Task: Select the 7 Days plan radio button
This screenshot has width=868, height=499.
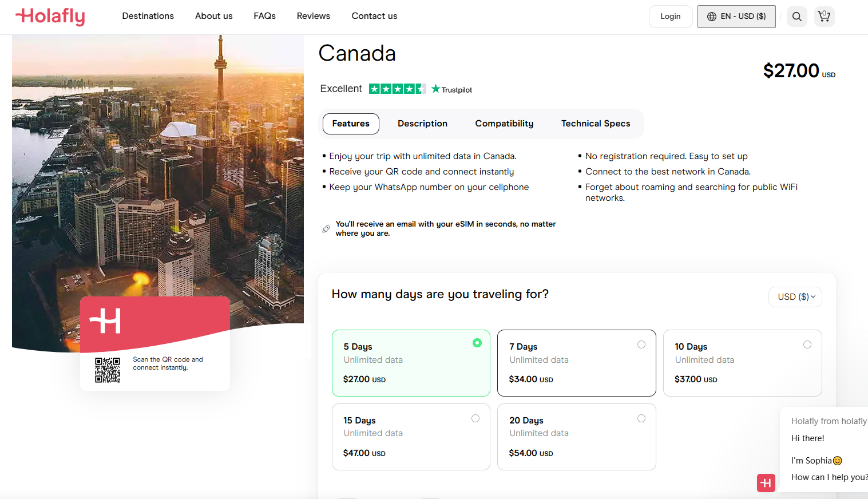Action: pos(641,344)
